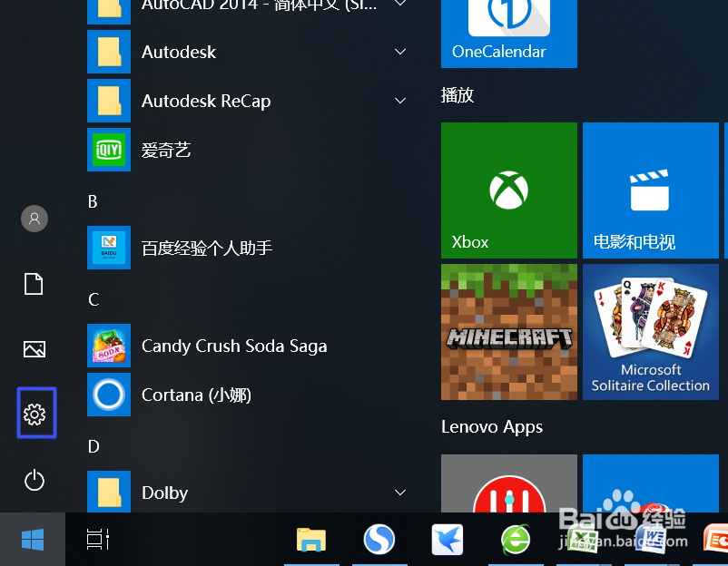
Task: Launch Sogou browser from taskbar
Action: pos(379,539)
